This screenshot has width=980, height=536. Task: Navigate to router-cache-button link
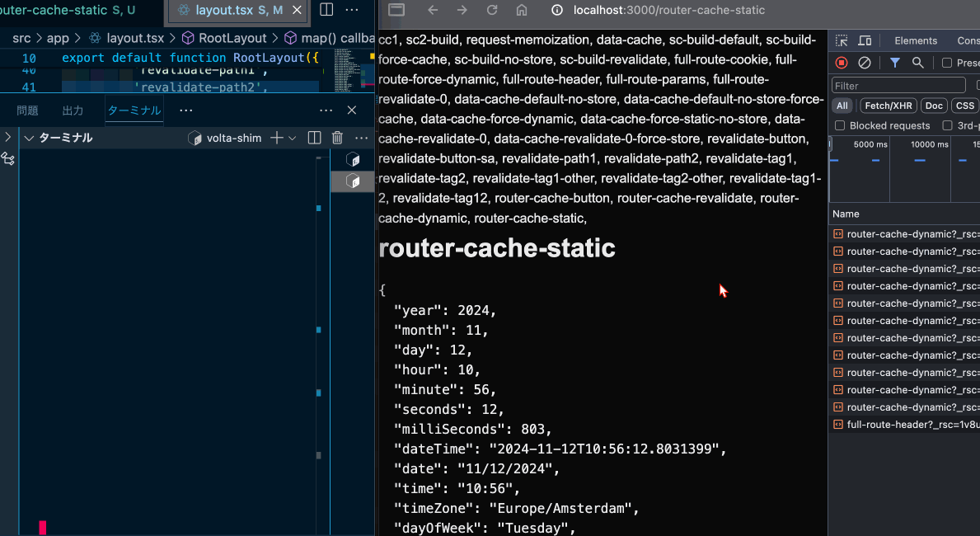tap(552, 198)
